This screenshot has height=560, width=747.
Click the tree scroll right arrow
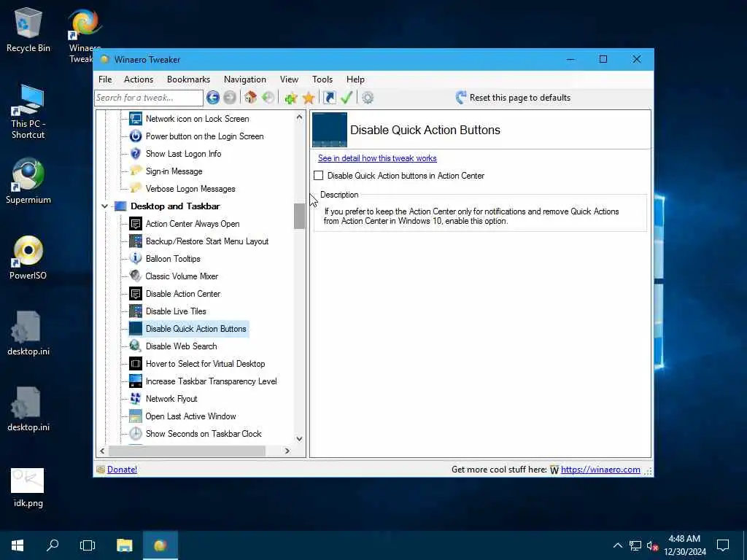[287, 451]
